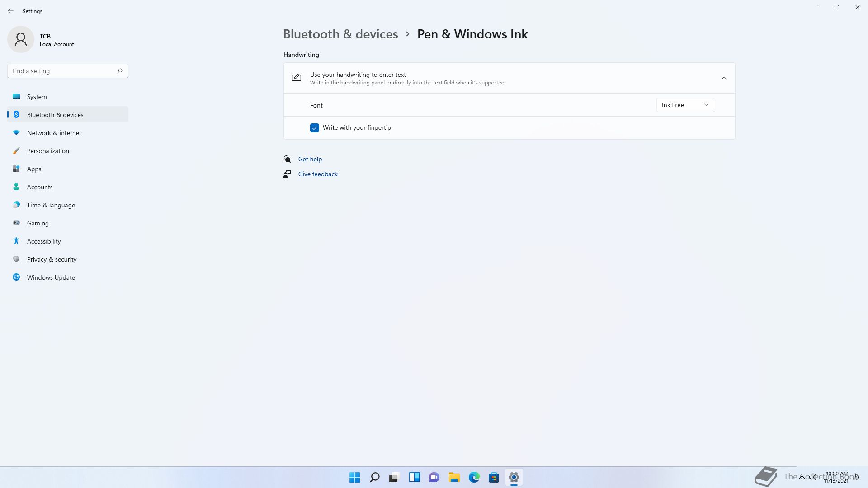Screen dimensions: 868x488
Task: Click the handwriting pen icon
Action: (x=297, y=78)
